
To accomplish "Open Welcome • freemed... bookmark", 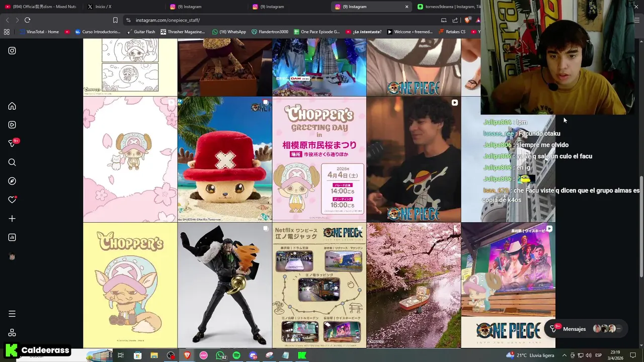I will tap(410, 32).
